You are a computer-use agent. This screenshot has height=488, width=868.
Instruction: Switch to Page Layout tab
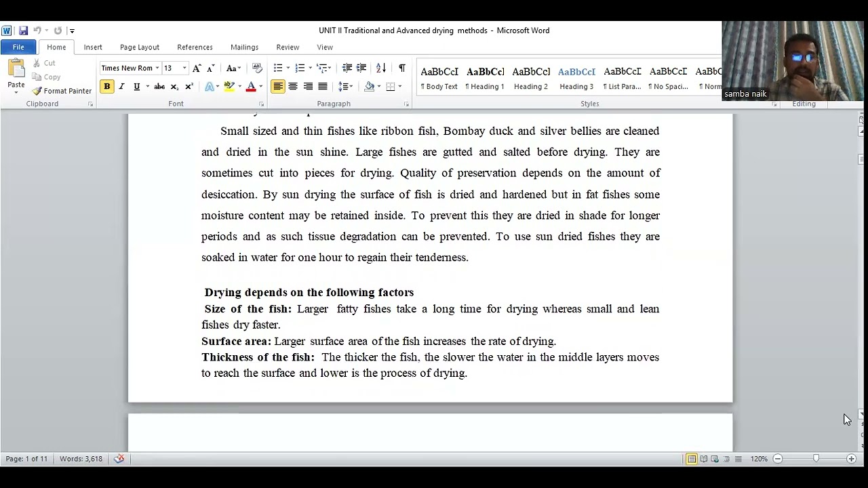(140, 47)
